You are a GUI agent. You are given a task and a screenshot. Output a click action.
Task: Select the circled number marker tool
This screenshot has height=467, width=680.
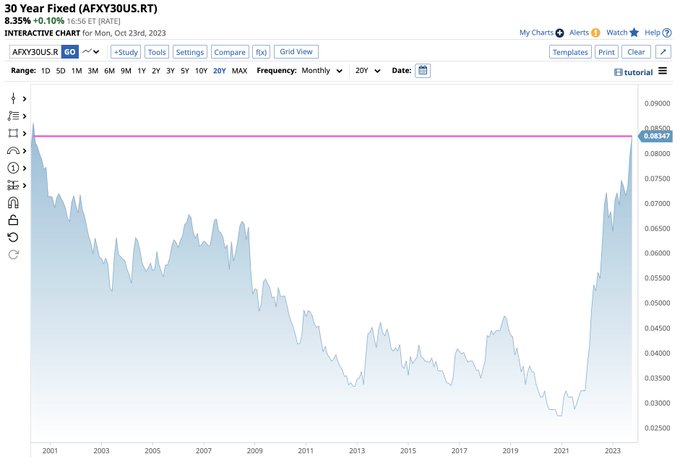click(13, 168)
